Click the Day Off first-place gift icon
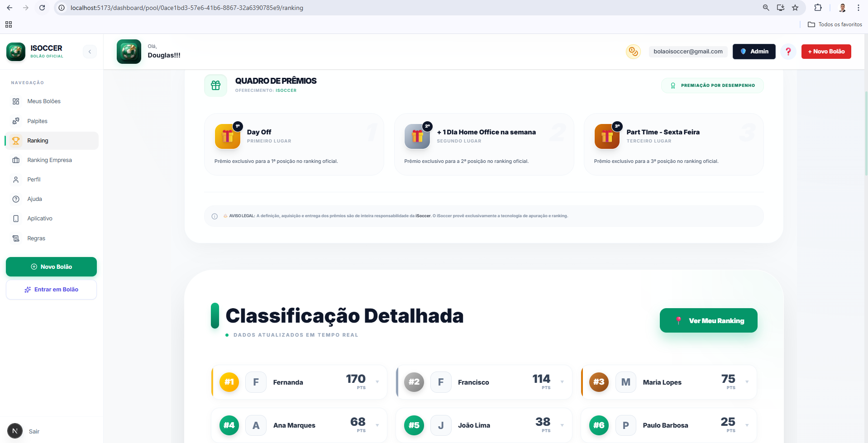The height and width of the screenshot is (443, 868). point(228,136)
